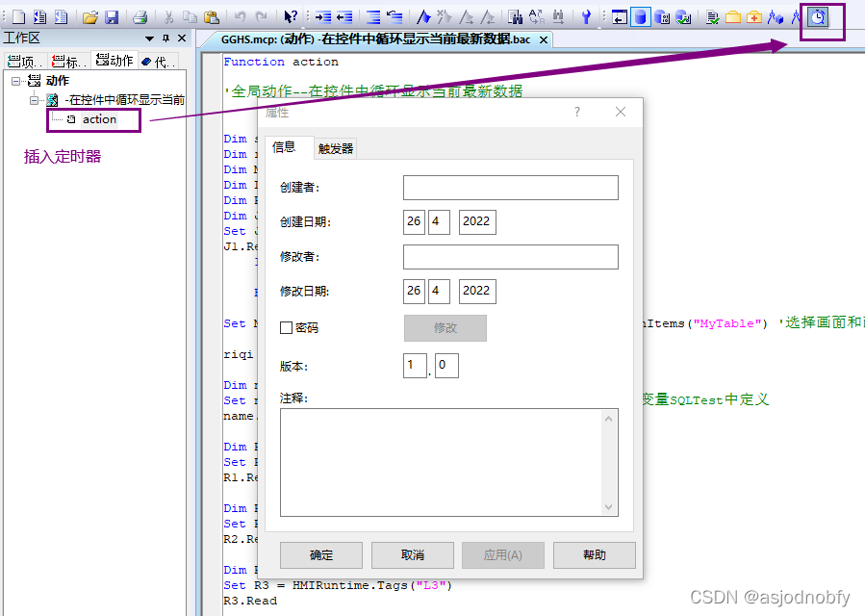The height and width of the screenshot is (616, 865).
Task: Save the script using the floppy disk icon
Action: 112,17
